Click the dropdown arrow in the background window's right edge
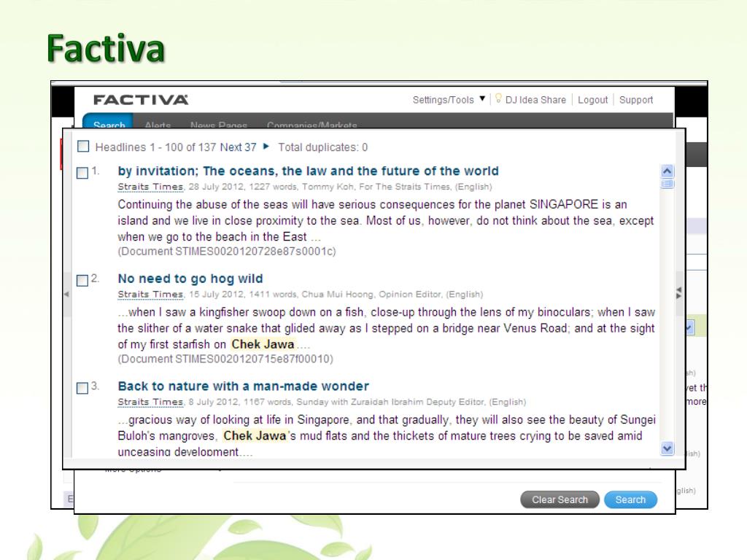Screen dimensions: 747x560 689,327
